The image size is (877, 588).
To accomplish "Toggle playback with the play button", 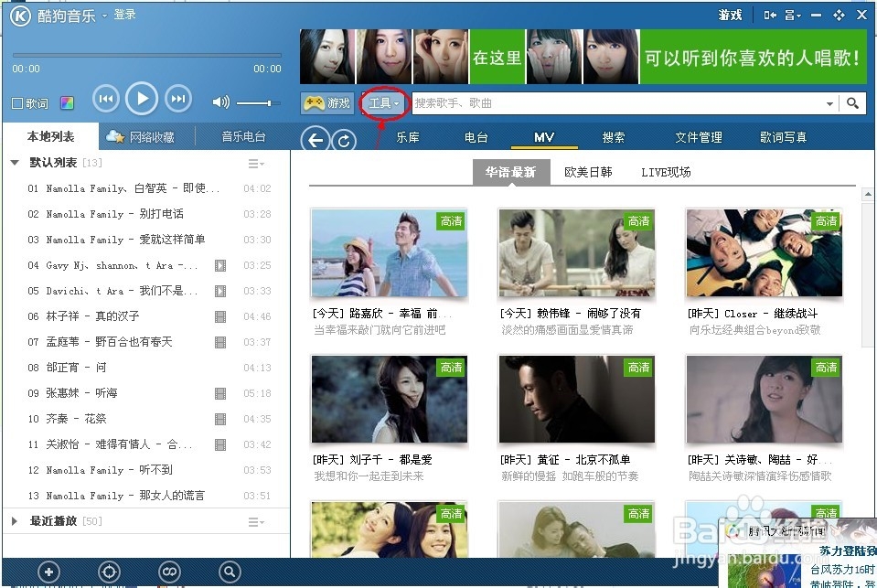I will point(142,99).
